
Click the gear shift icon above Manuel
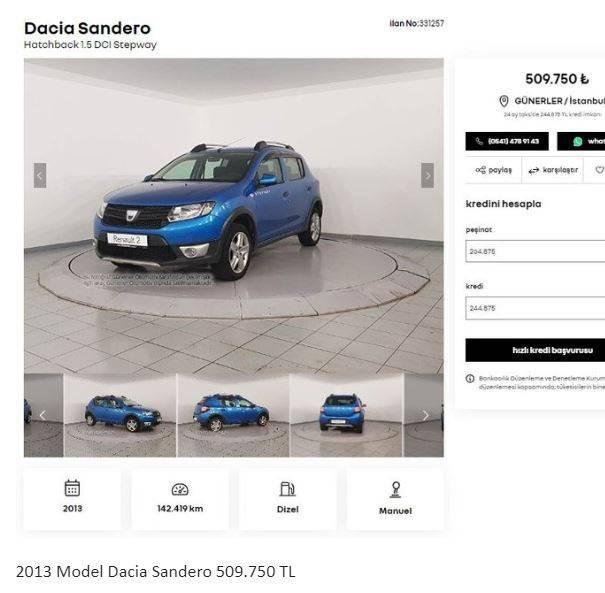(395, 490)
